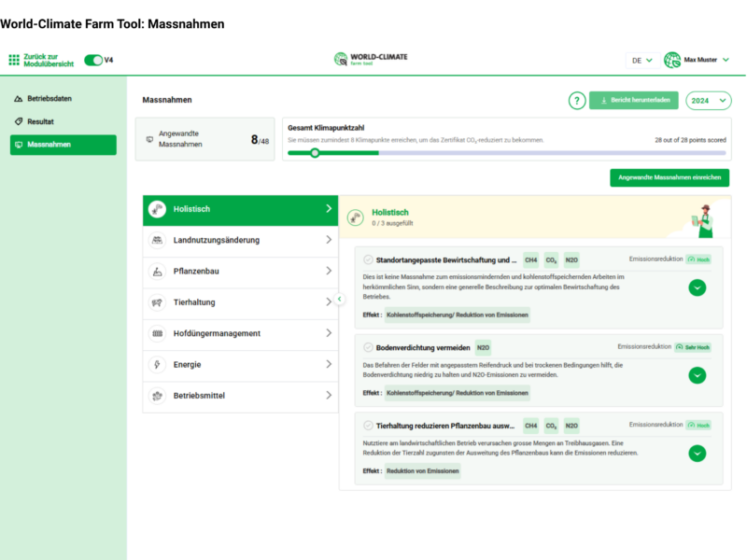Select the Holistisch category tab
Screen dimensions: 747x560
click(x=241, y=210)
